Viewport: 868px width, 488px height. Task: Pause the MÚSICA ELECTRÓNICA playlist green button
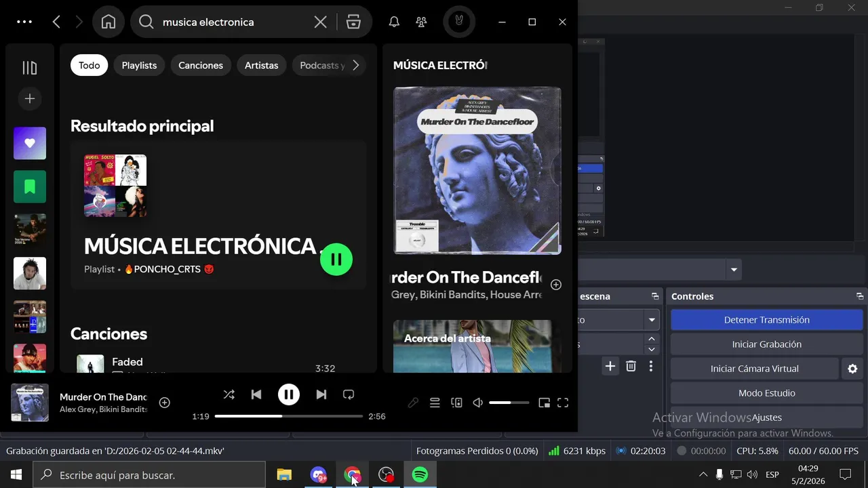(x=336, y=259)
